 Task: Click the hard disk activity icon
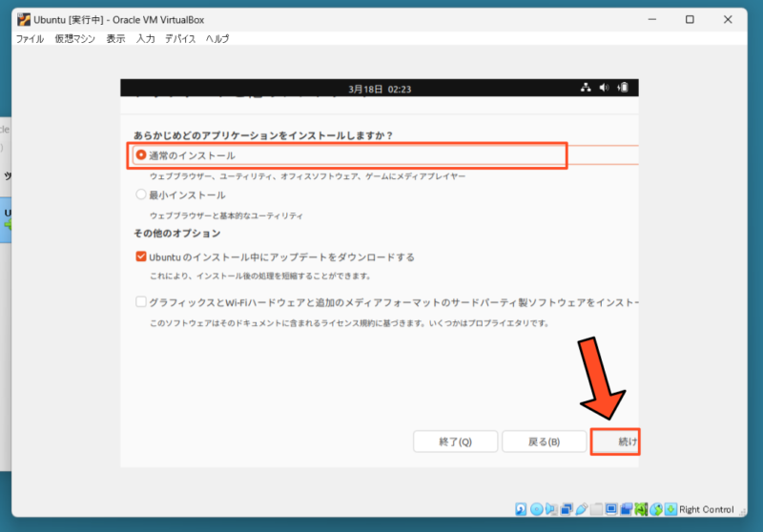point(521,509)
